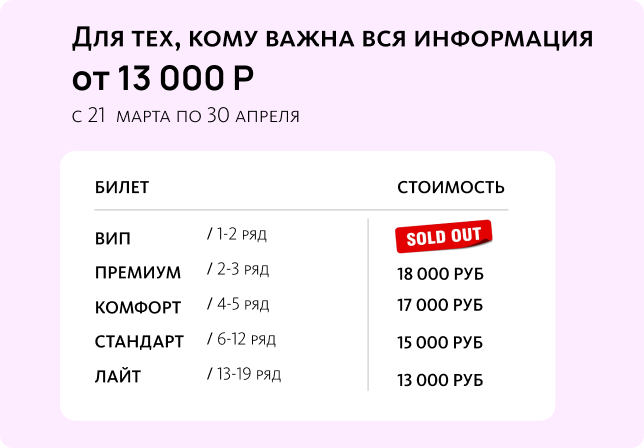Click the date range "с 21 марта по 30 апреля"

[186, 115]
